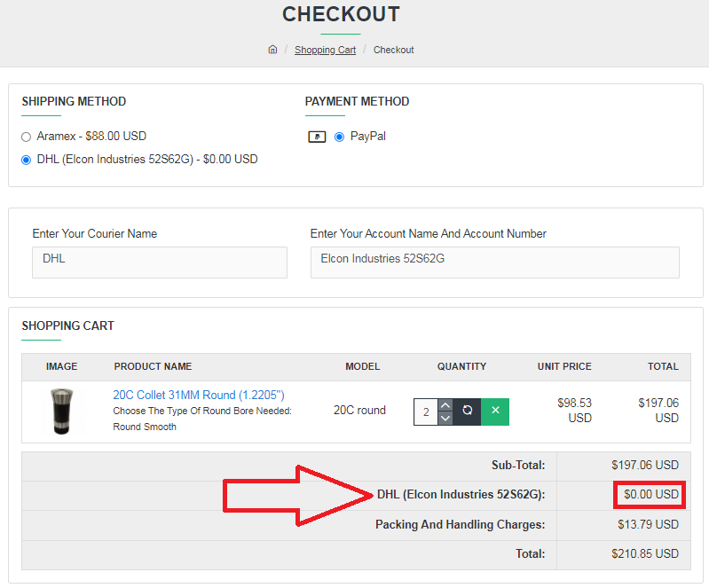Click the PAYMENT METHOD heading
The image size is (709, 588).
(357, 101)
